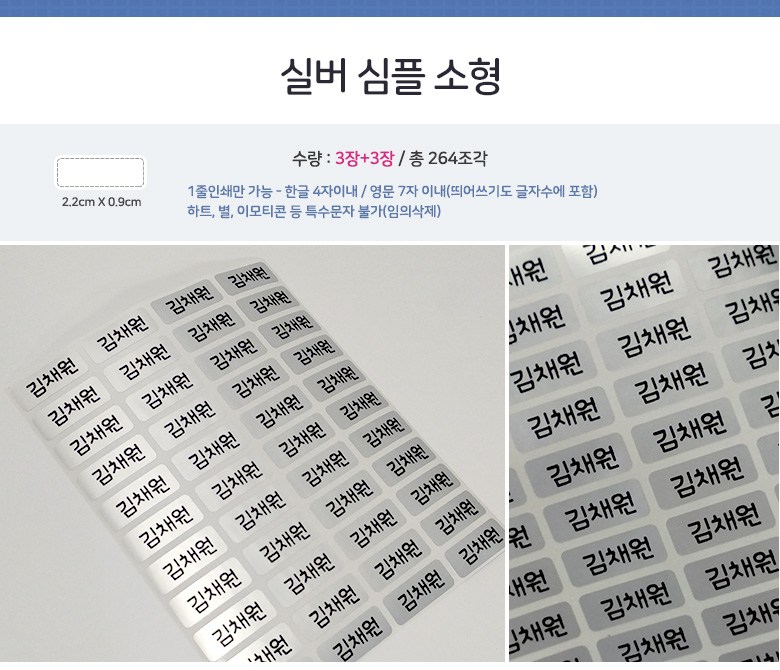Click the 이모티콘 word in notice text

tap(261, 211)
